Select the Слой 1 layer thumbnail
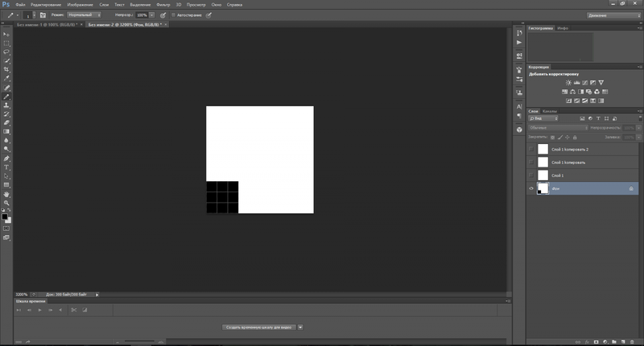Screen dimensions: 644x346 (543, 175)
